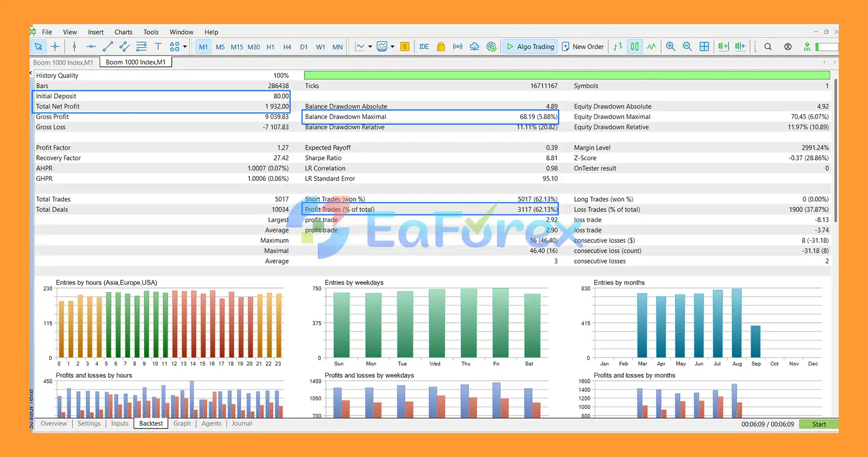
Task: Click the green radar plus icon
Action: 491,46
